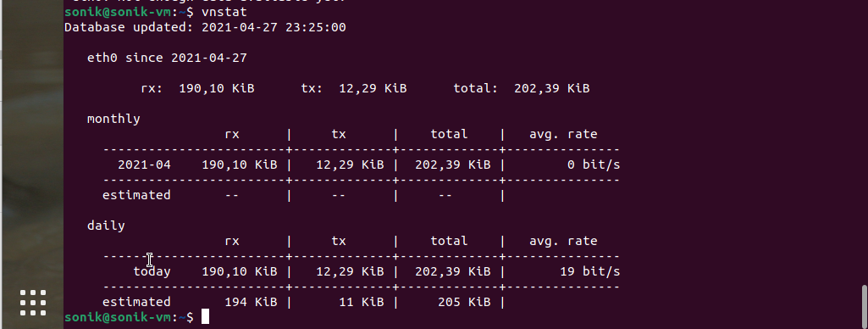Screen dimensions: 868x329
Task: Click the 'today' row label
Action: [152, 271]
